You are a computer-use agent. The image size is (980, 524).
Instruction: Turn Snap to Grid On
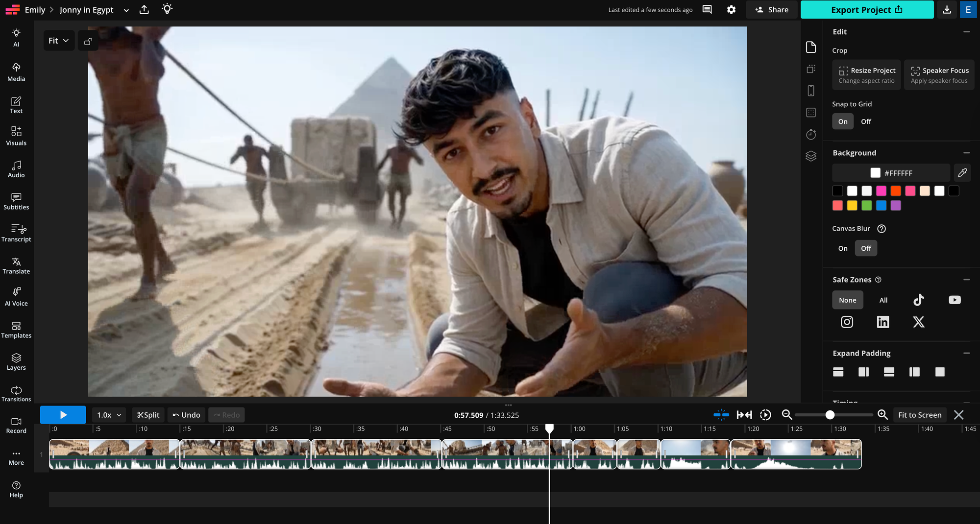pyautogui.click(x=843, y=121)
